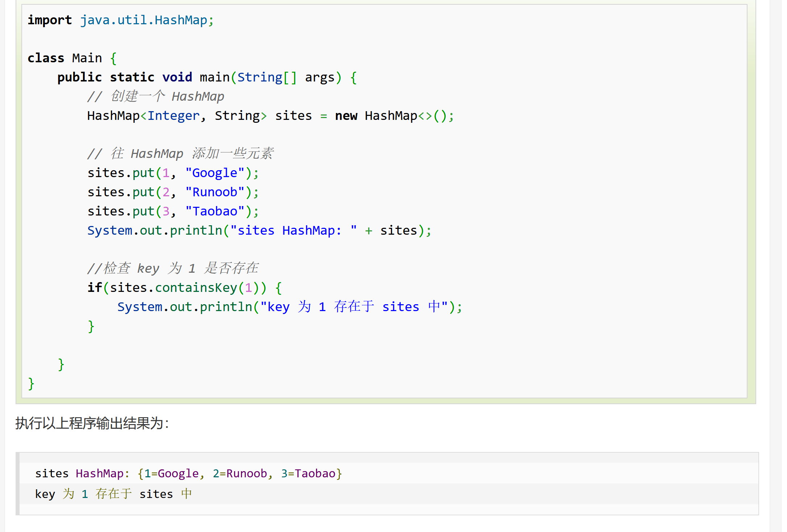Click the class Main declaration

pos(65,58)
